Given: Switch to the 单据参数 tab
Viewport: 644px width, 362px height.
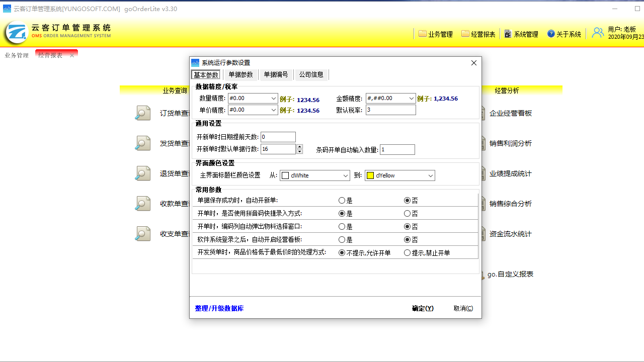Looking at the screenshot, I should (240, 75).
